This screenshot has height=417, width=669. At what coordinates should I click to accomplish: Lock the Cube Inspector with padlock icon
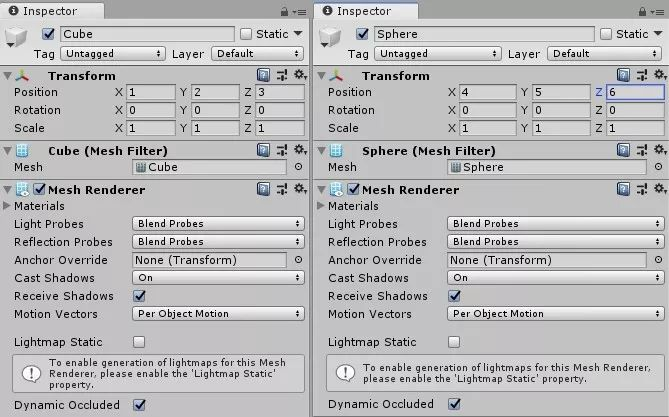coord(284,12)
